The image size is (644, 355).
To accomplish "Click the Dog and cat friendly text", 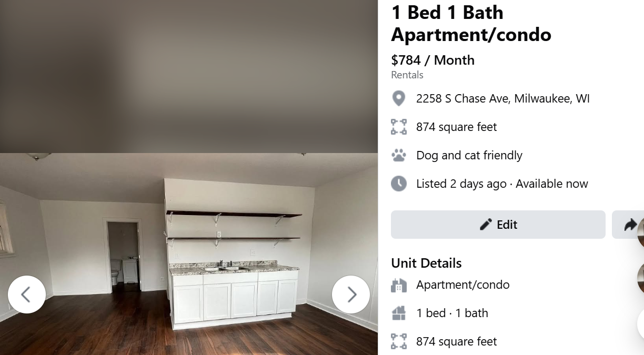I will click(x=469, y=155).
